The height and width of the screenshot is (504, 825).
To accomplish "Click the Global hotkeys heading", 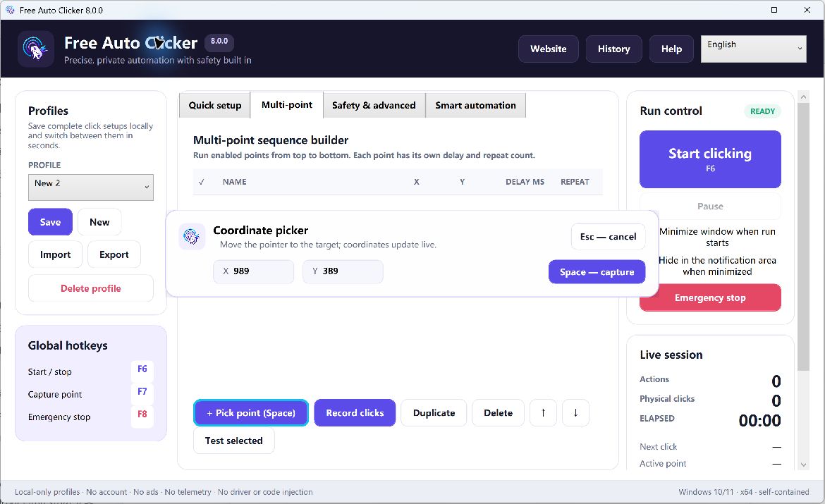I will (68, 345).
